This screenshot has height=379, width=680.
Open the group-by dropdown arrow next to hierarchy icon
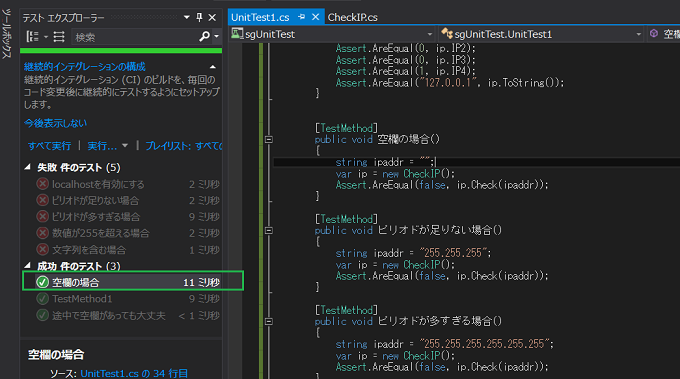point(46,37)
